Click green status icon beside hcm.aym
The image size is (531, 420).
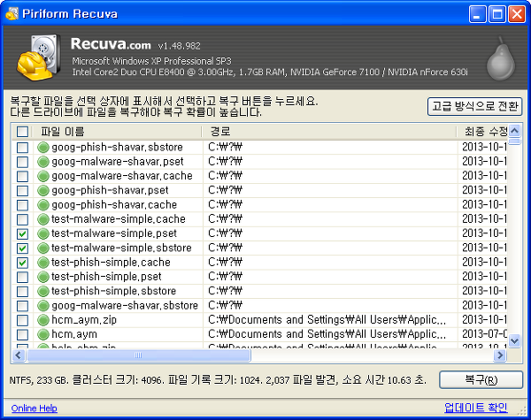42,334
